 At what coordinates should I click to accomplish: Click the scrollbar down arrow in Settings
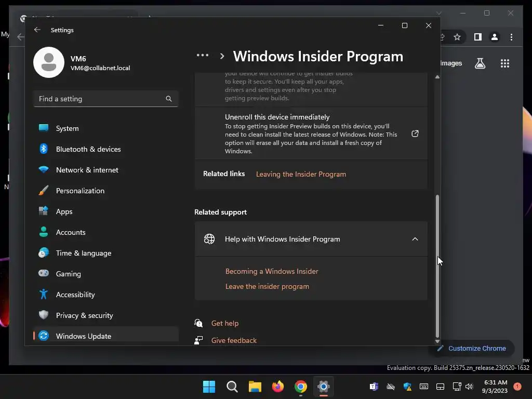pos(437,341)
